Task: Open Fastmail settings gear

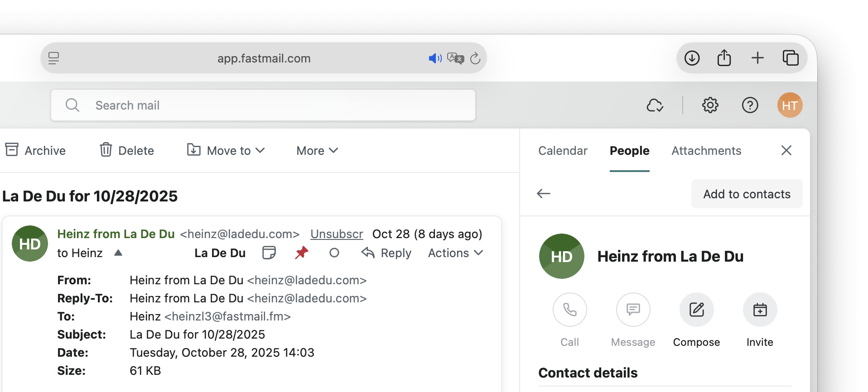Action: click(710, 105)
